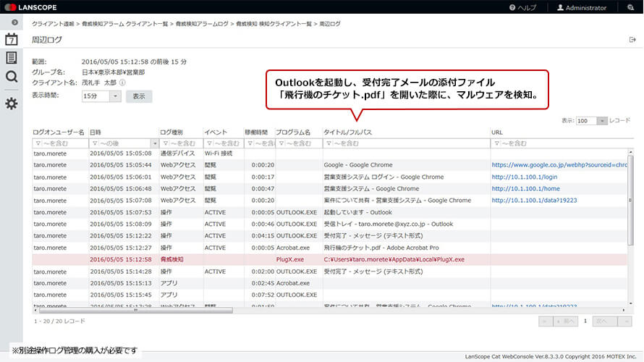Click the 2016/05/05 15:05:44 date cell
This screenshot has height=362, width=644.
point(121,165)
